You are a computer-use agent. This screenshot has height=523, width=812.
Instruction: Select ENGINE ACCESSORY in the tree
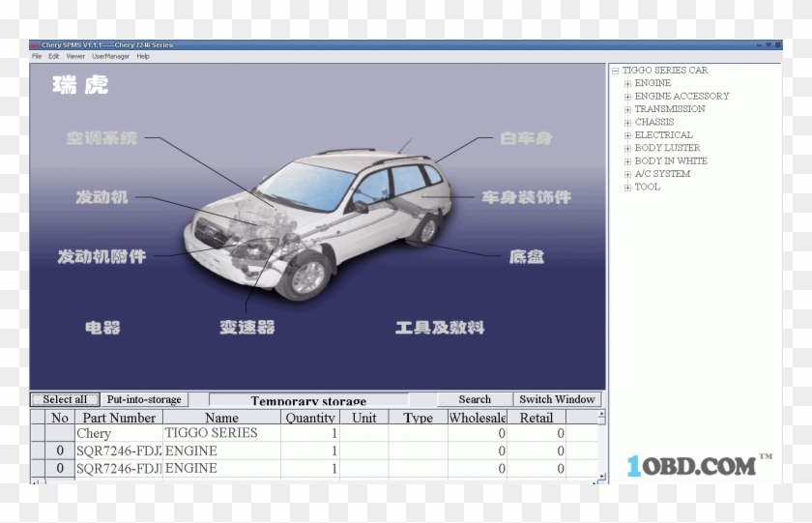click(x=681, y=96)
